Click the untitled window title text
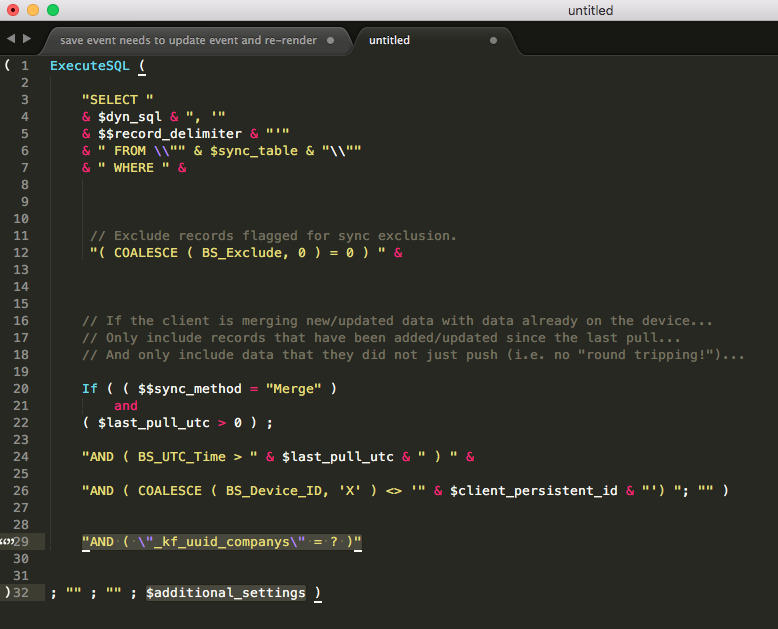Image resolution: width=778 pixels, height=629 pixels. 590,10
